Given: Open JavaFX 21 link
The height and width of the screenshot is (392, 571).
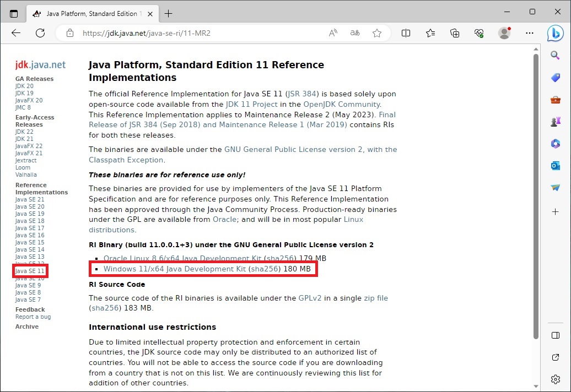Looking at the screenshot, I should click(x=29, y=153).
